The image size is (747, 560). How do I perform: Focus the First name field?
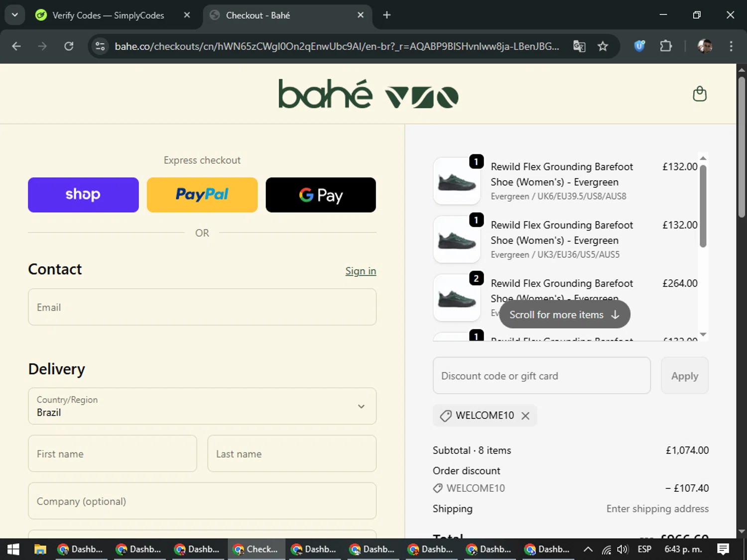[x=113, y=453]
